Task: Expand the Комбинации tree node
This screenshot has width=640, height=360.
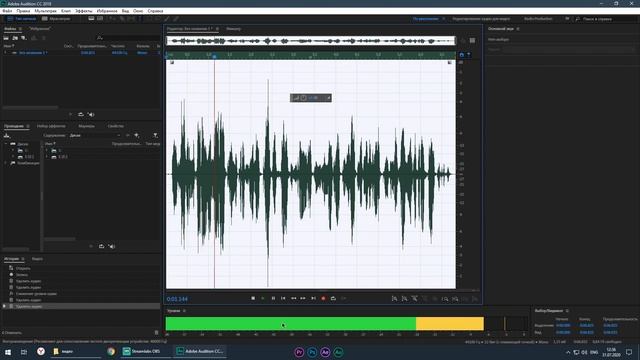Action: (x=6, y=163)
